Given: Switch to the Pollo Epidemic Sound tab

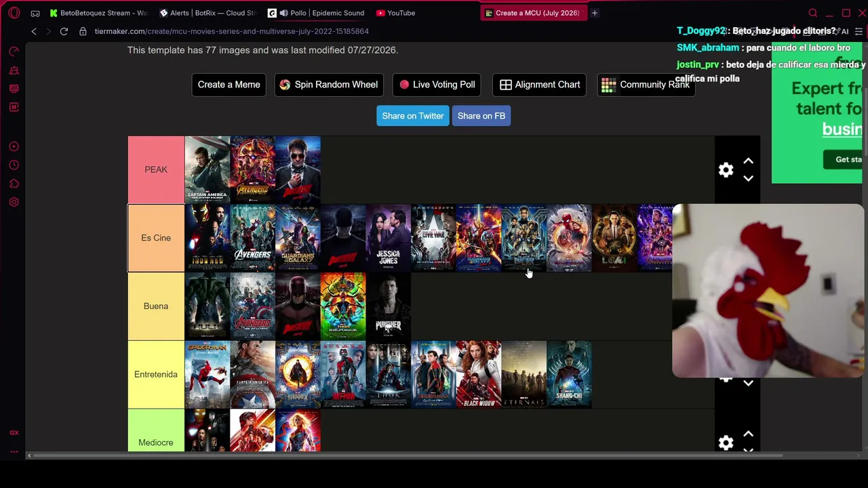Looking at the screenshot, I should tap(317, 13).
